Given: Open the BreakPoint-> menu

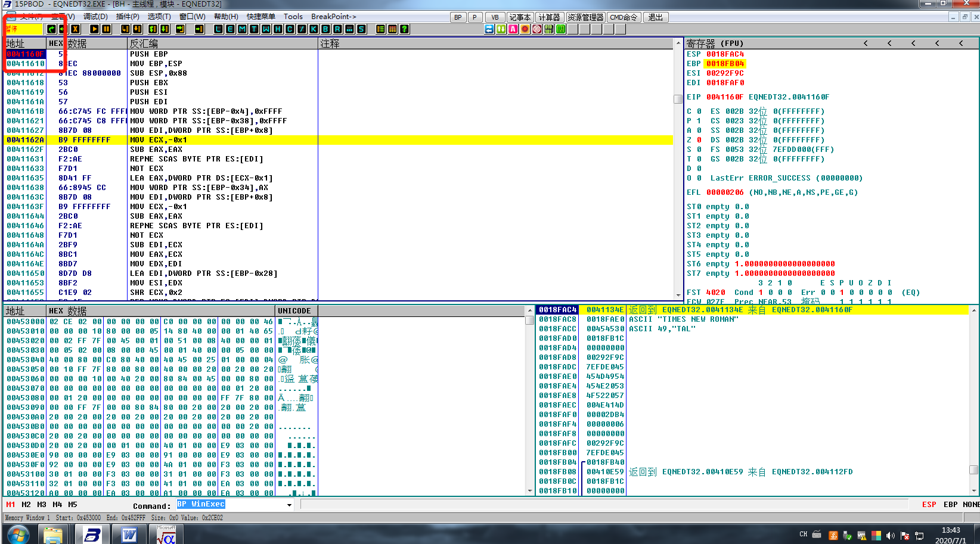Looking at the screenshot, I should [x=334, y=17].
